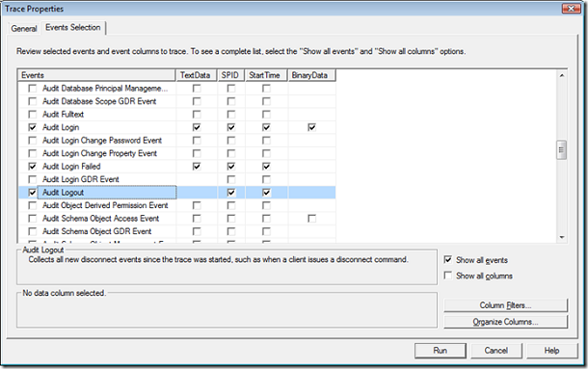The height and width of the screenshot is (369, 588).
Task: Open Help for Trace Properties
Action: 552,351
